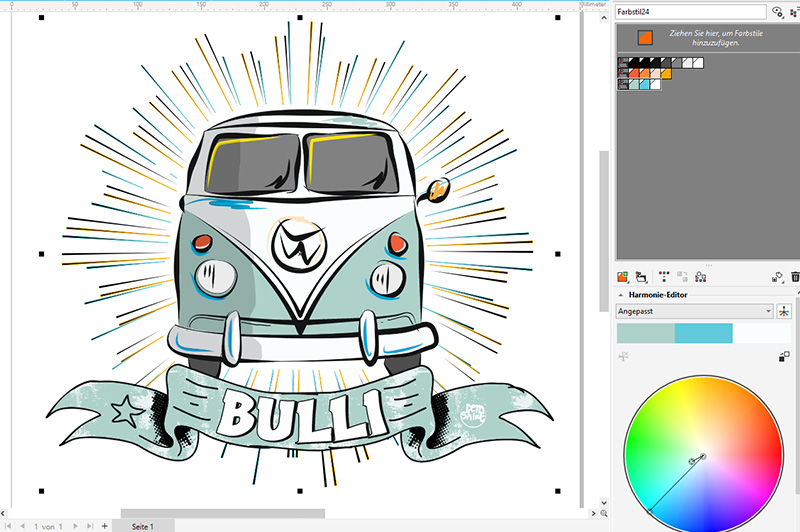This screenshot has height=532, width=800.
Task: Click the New Color Style icon
Action: coord(622,277)
